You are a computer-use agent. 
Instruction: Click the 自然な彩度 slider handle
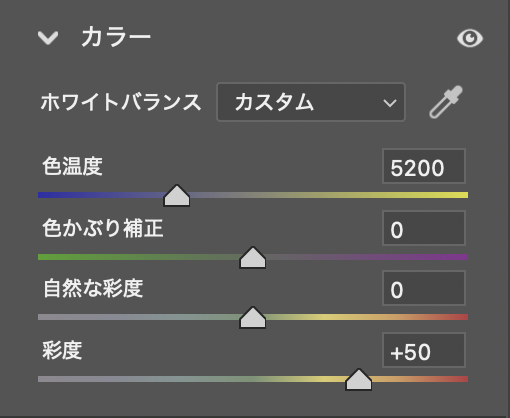[x=253, y=318]
